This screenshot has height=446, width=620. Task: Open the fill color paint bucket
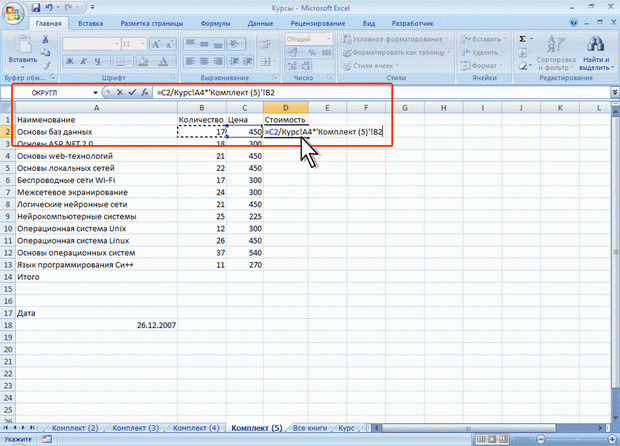(143, 61)
